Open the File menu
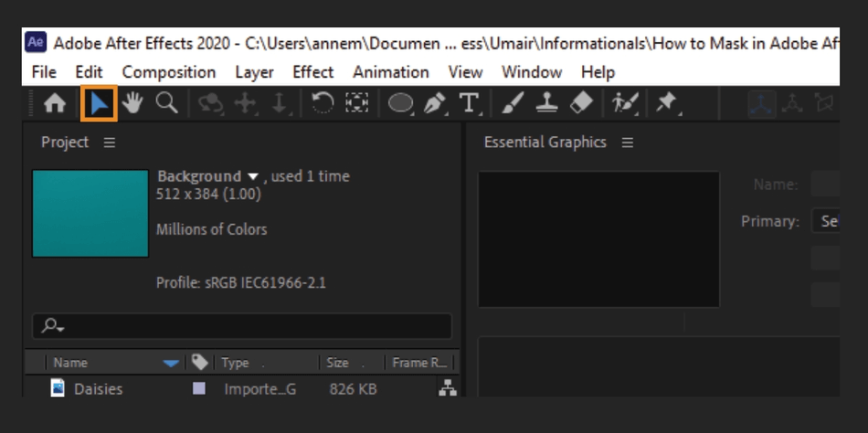The width and height of the screenshot is (868, 433). 44,72
